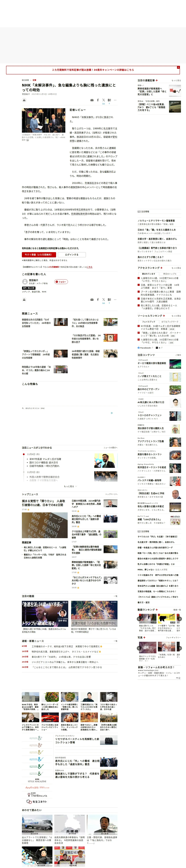Open 動画一覧 link in video ranking
Image resolution: width=186 pixels, height=868 pixels.
pyautogui.click(x=177, y=610)
